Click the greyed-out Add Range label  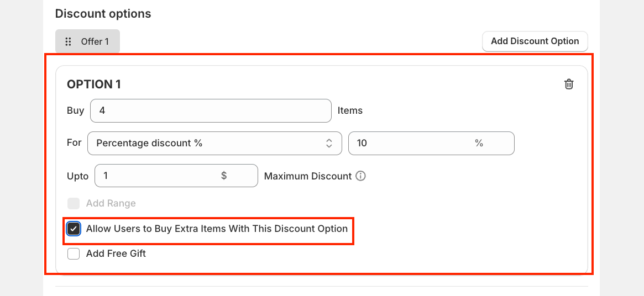coord(111,203)
